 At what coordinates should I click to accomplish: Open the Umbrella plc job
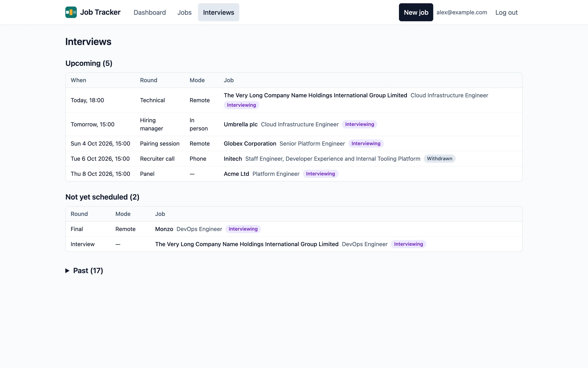[x=241, y=124]
